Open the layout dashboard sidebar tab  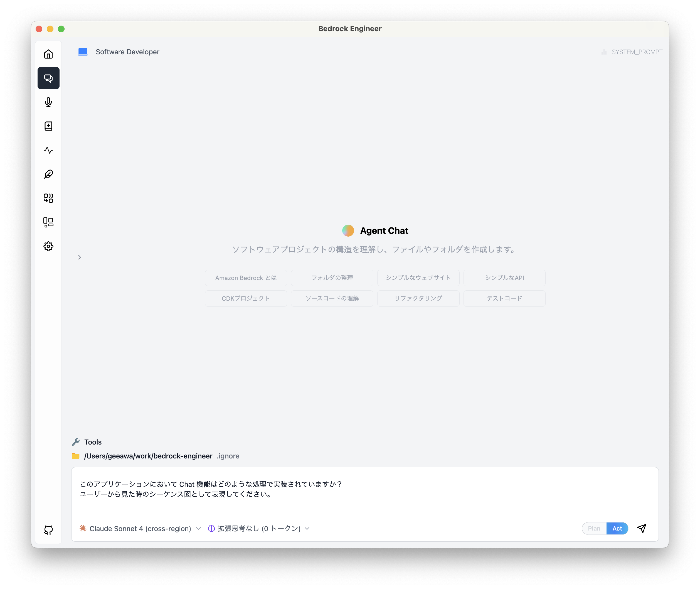[48, 222]
